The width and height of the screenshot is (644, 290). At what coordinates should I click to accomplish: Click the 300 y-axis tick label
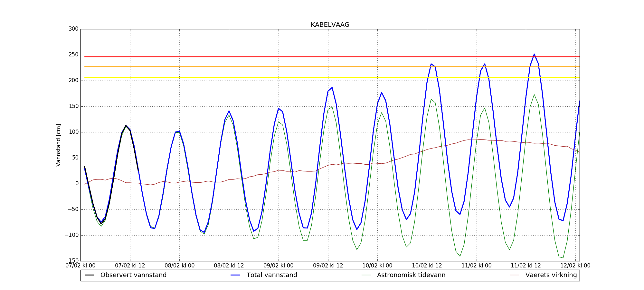pyautogui.click(x=73, y=29)
